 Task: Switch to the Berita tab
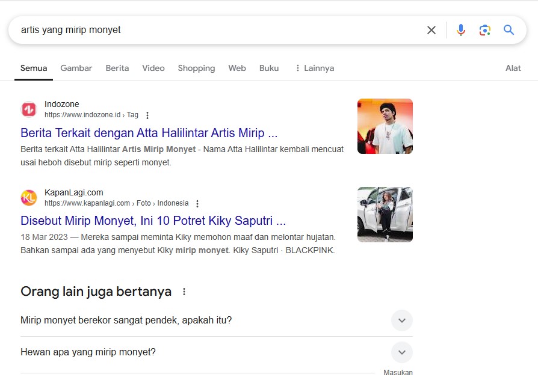(x=117, y=68)
